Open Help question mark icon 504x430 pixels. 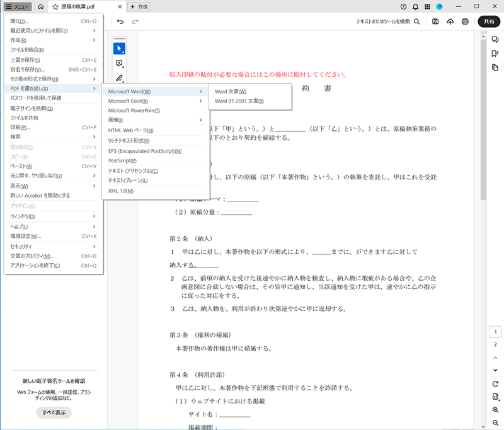(x=403, y=7)
